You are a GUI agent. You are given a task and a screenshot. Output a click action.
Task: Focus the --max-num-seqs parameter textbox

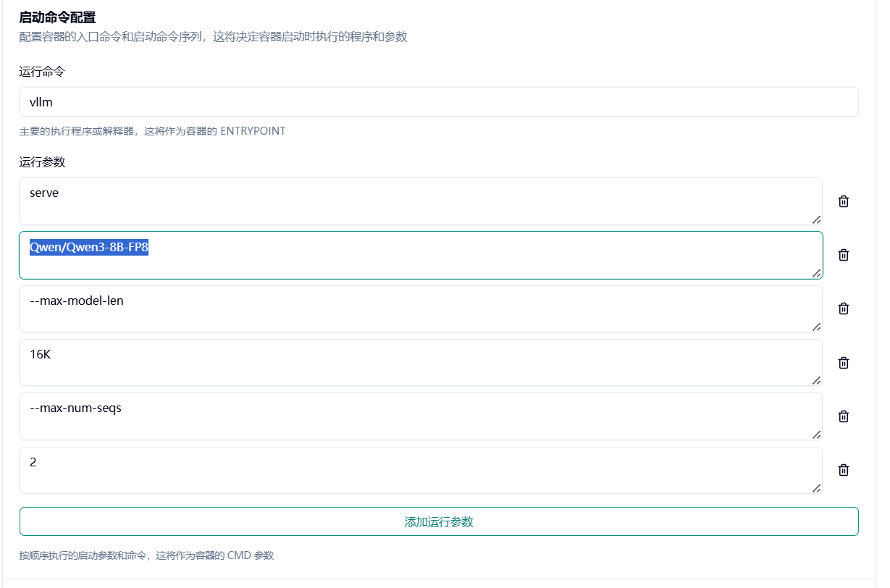click(420, 416)
